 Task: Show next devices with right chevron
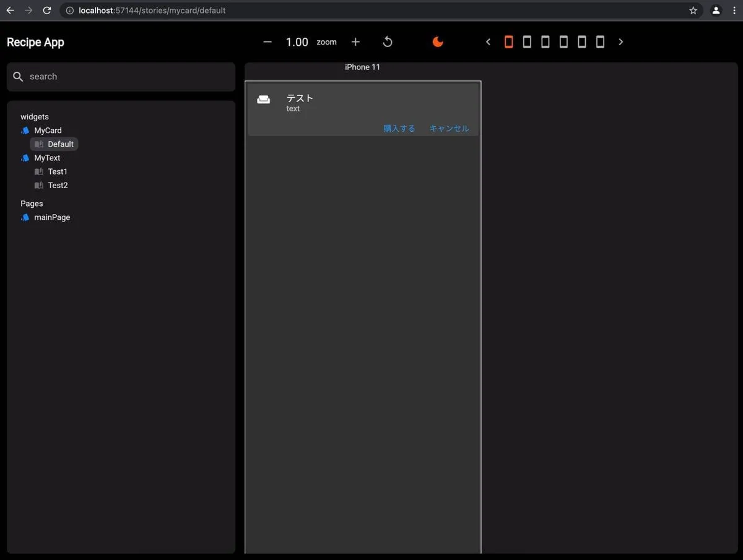(621, 42)
